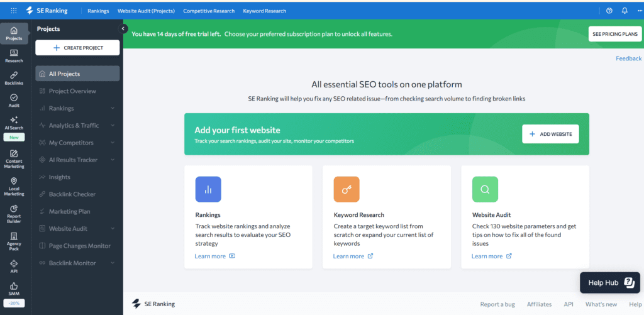Expand the My Competitors submenu
The image size is (644, 315).
[x=113, y=143]
